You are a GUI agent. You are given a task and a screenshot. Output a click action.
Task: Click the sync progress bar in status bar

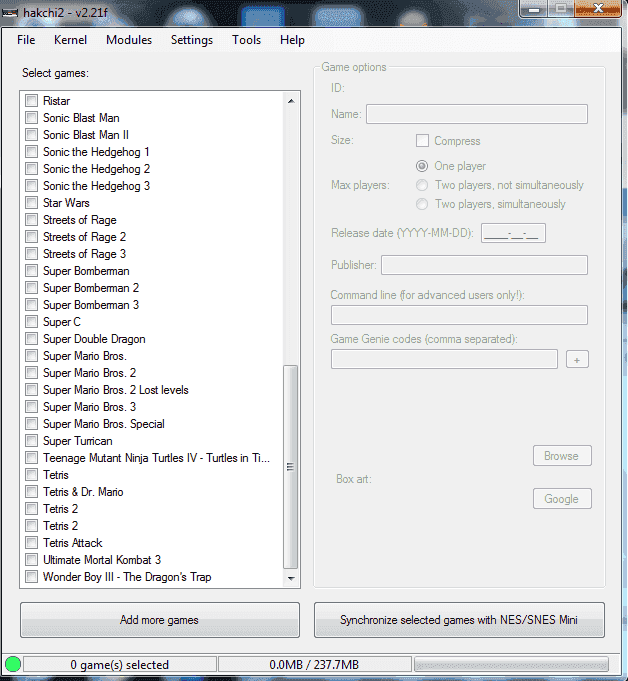click(x=511, y=664)
